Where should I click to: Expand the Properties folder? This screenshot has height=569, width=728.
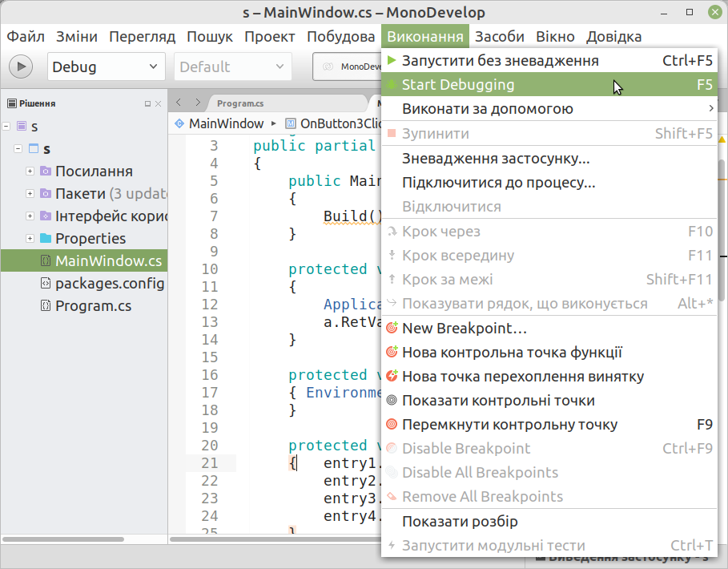pyautogui.click(x=30, y=238)
